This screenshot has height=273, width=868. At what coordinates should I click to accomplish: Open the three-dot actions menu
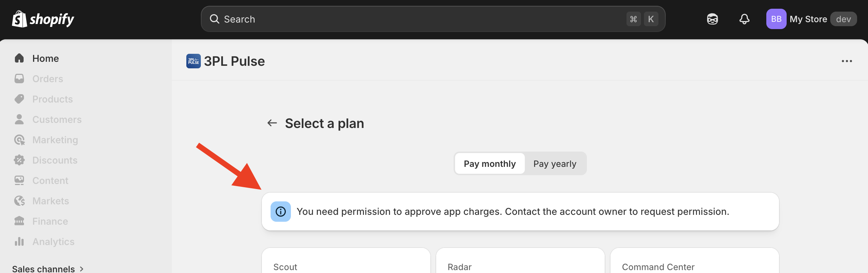tap(847, 61)
